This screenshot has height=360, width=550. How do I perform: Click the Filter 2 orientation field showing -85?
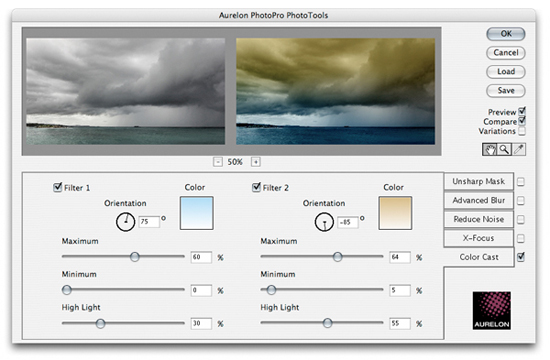348,222
